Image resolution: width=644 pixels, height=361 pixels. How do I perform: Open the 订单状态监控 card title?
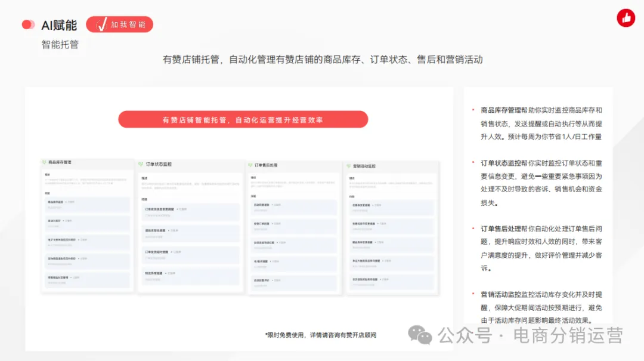[x=159, y=164]
